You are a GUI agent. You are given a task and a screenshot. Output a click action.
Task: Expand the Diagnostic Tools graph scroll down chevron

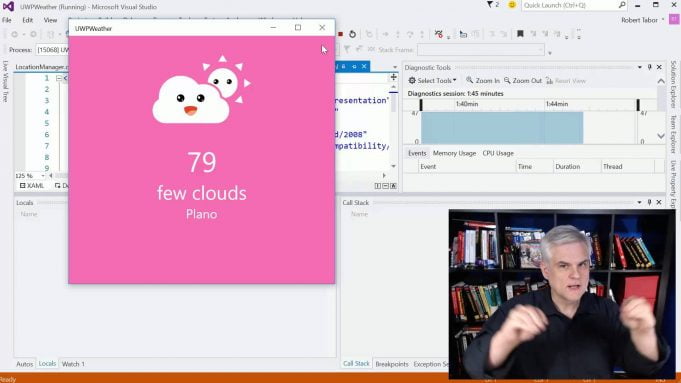(661, 136)
